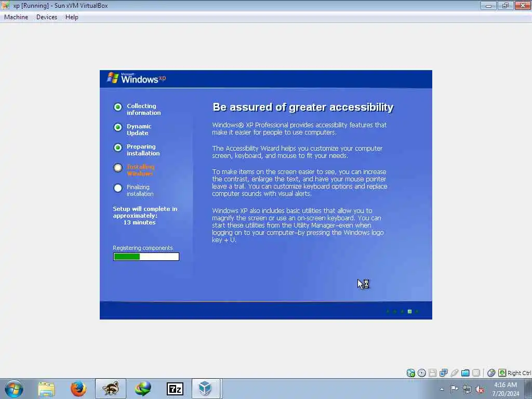532x399 pixels.
Task: Open the Windows 7 Start menu
Action: (x=14, y=389)
